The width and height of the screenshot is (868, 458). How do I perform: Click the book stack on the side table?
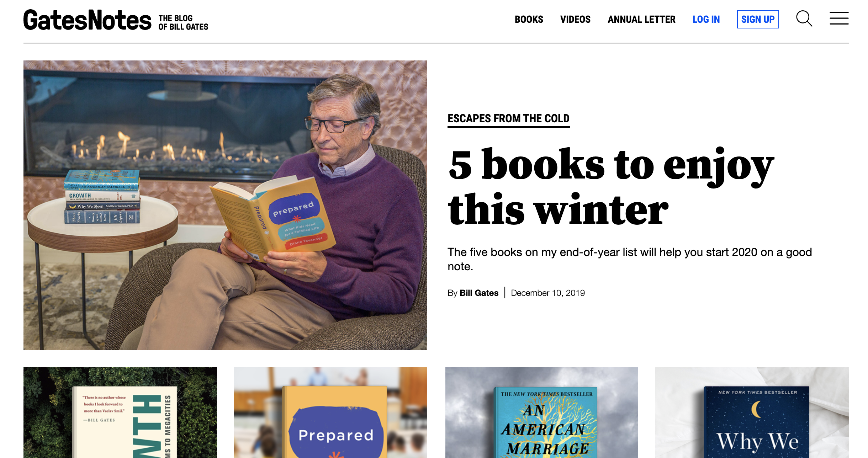click(102, 197)
